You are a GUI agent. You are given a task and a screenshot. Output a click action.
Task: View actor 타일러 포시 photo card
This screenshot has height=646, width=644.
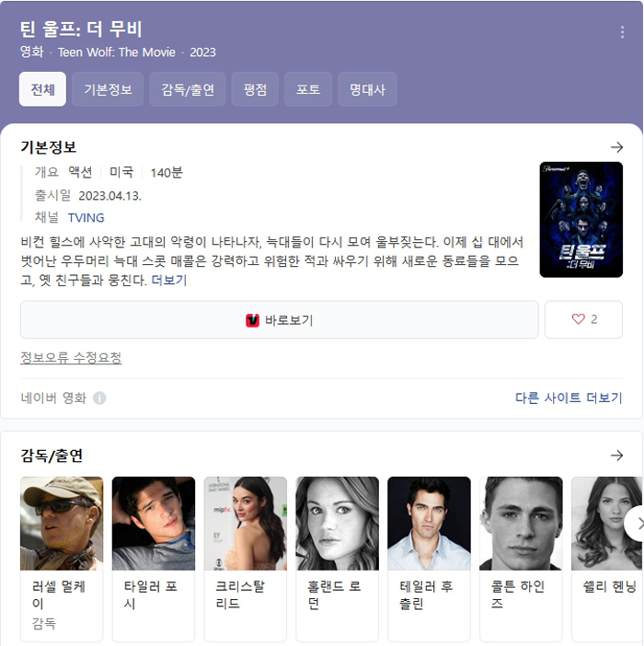[x=154, y=523]
